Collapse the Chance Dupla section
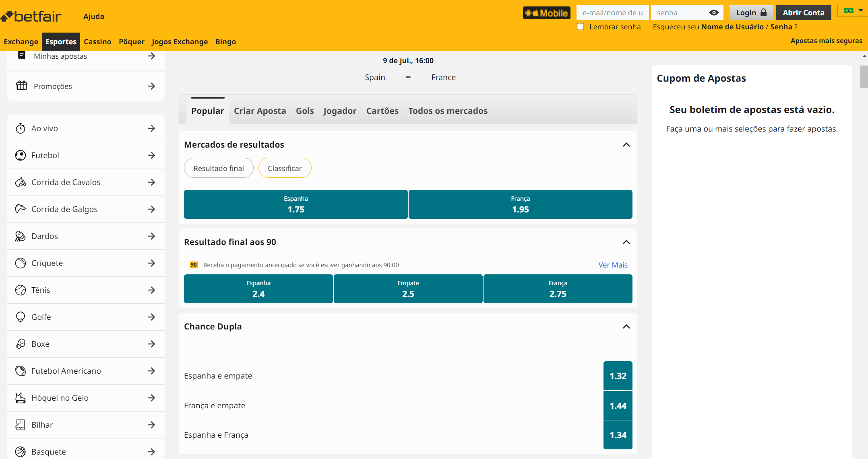Screen dimensions: 868x459 (x=626, y=327)
